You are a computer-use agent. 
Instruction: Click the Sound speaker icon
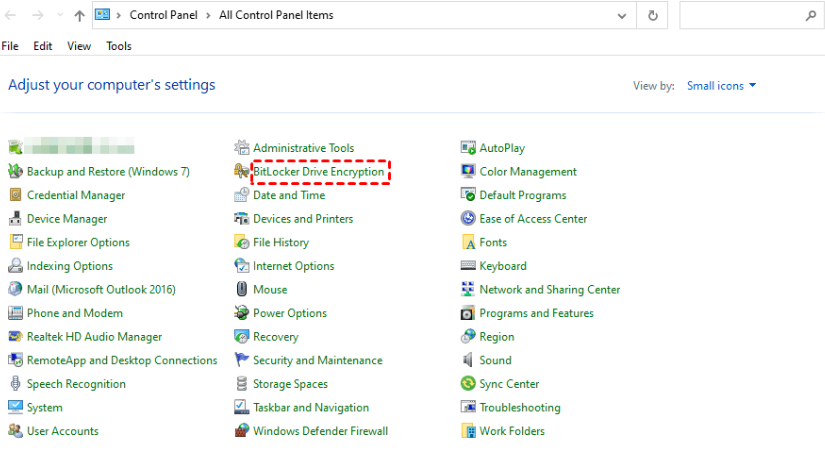[468, 360]
